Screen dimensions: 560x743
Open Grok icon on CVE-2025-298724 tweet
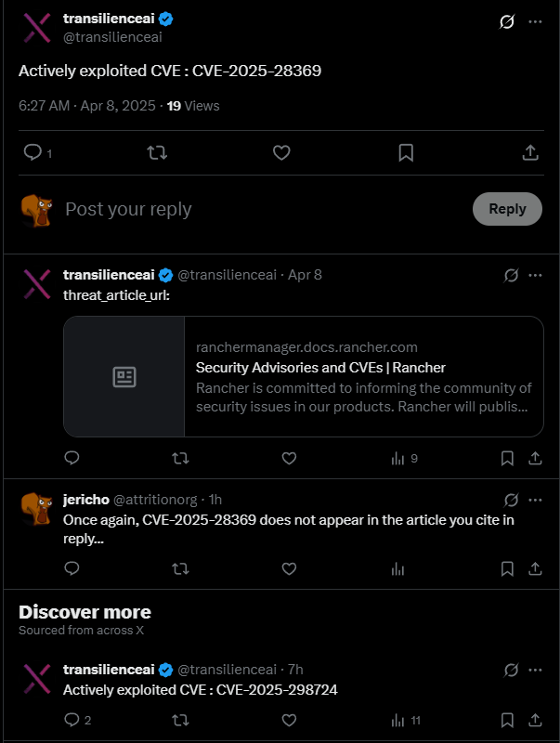511,670
